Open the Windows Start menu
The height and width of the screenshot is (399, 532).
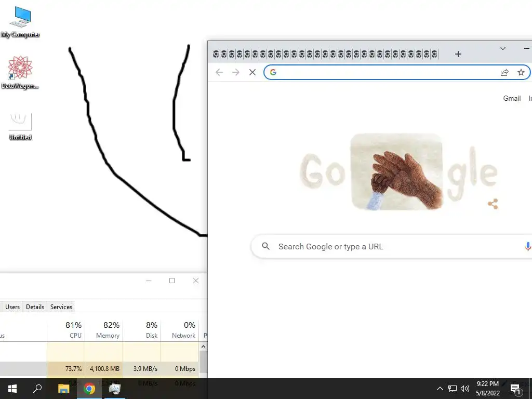click(x=12, y=389)
